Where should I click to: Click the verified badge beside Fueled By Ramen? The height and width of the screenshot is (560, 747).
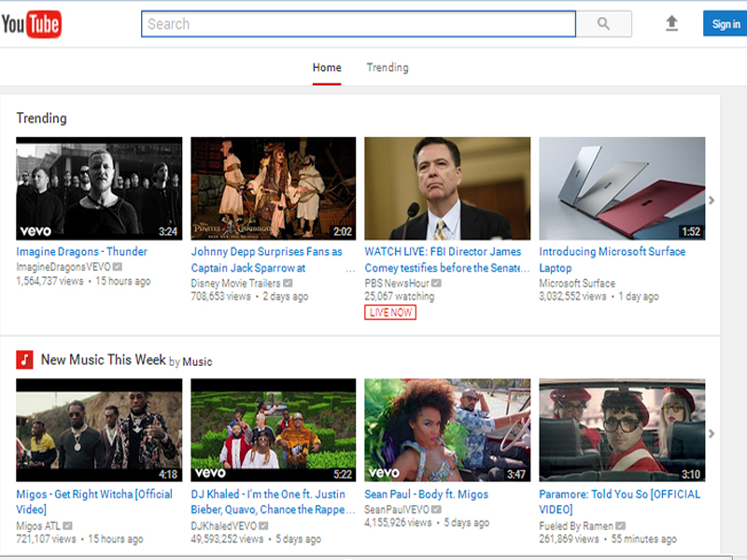pyautogui.click(x=620, y=525)
